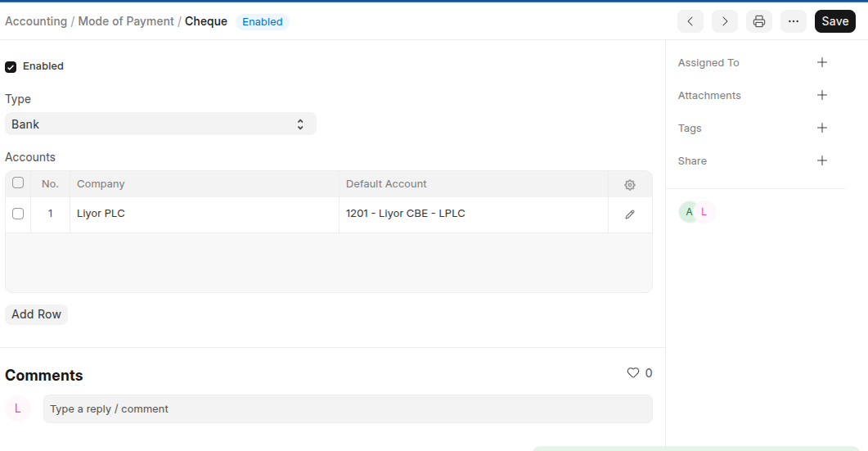Select all rows in Accounts table
The width and height of the screenshot is (868, 451).
tap(18, 183)
